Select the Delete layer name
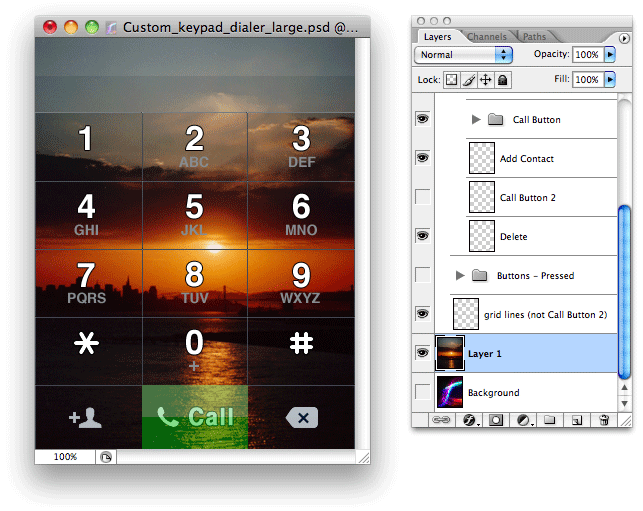This screenshot has height=511, width=643. [x=514, y=237]
